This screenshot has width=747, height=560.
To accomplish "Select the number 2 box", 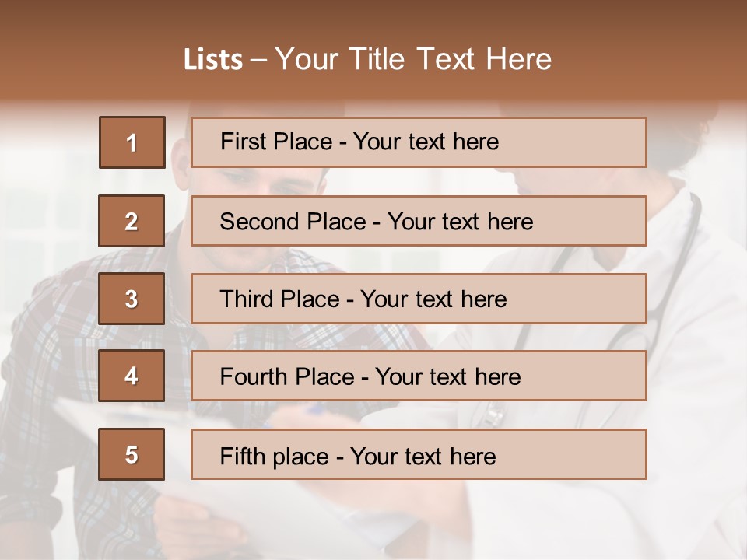I will click(x=132, y=221).
